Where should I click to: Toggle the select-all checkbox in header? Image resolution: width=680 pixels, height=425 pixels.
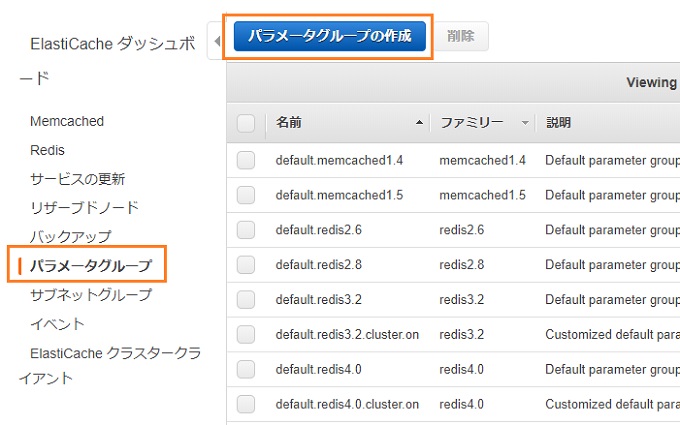click(246, 123)
